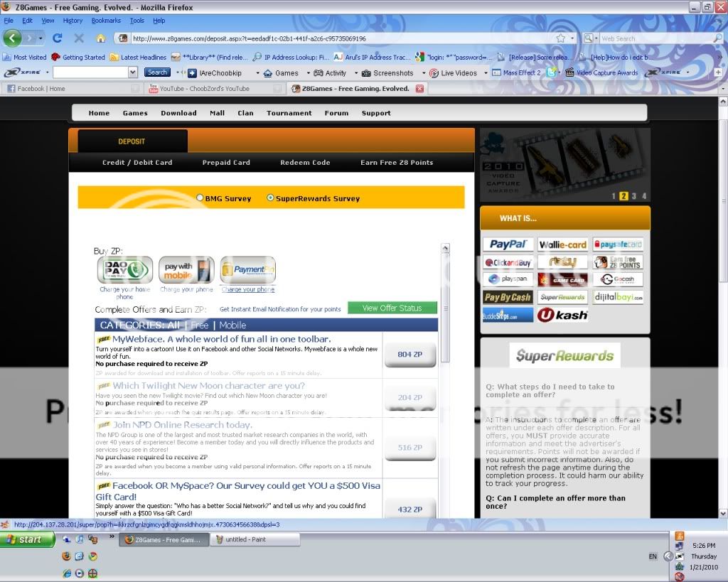Screen dimensions: 728x582
Task: Select the SuperRewards Survey radio button
Action: pyautogui.click(x=270, y=198)
